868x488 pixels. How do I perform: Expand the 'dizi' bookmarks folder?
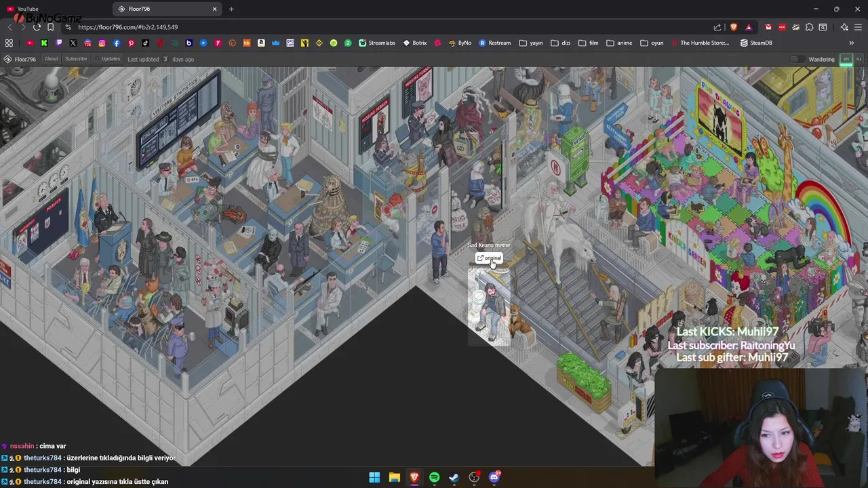[x=561, y=43]
